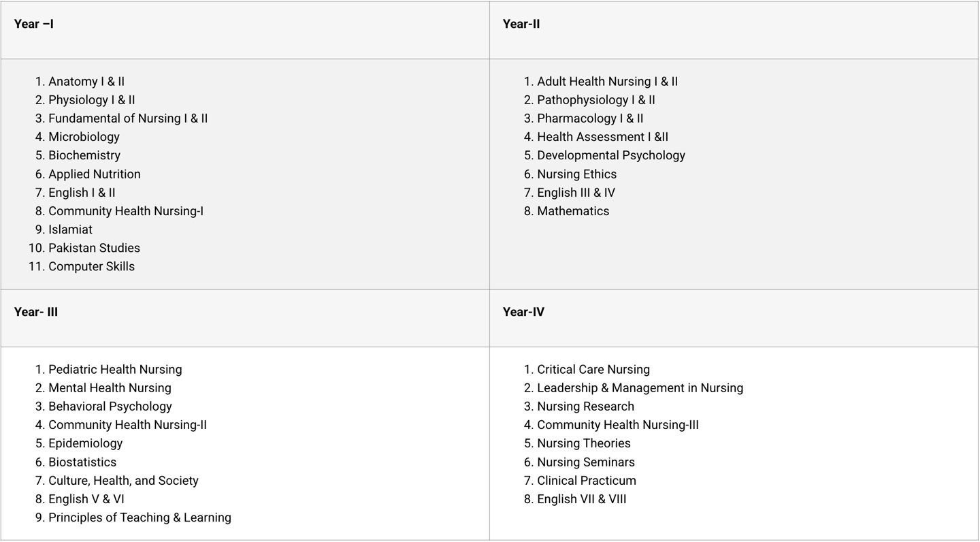Screen dimensions: 980x542
Task: Click Clinical Practicum in Year IV
Action: click(587, 481)
